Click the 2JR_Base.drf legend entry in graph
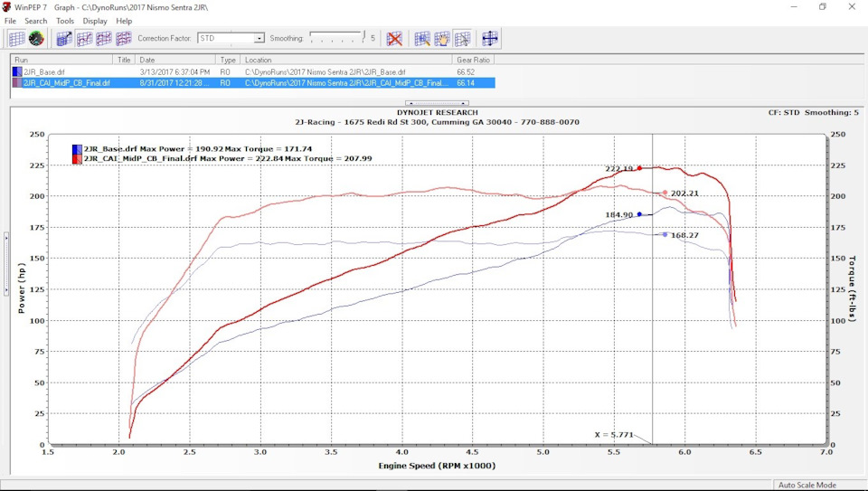The width and height of the screenshot is (868, 491). (192, 149)
